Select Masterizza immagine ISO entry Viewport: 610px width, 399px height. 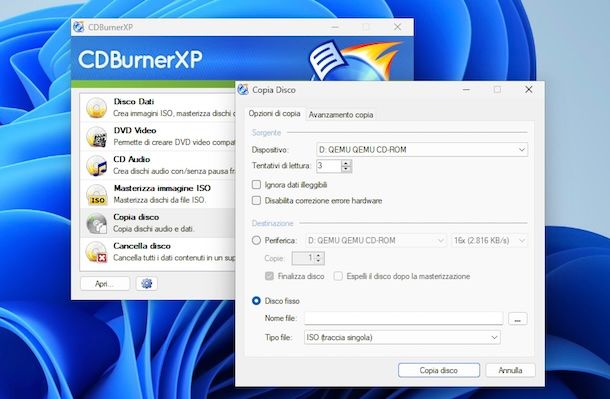coord(158,194)
